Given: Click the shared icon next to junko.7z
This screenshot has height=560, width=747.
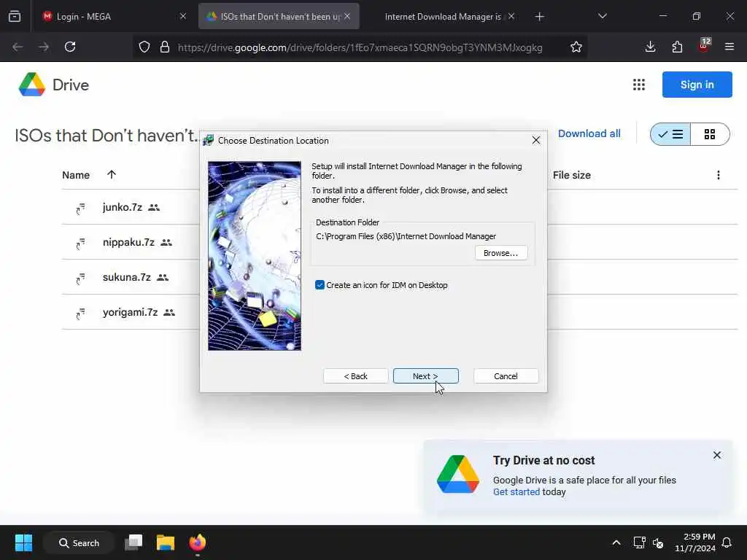Looking at the screenshot, I should click(x=154, y=208).
